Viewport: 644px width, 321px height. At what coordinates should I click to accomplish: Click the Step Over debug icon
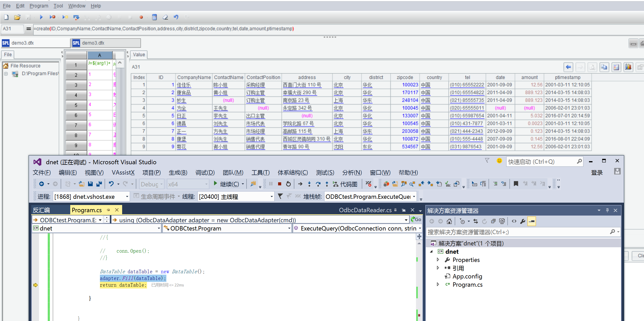[318, 184]
